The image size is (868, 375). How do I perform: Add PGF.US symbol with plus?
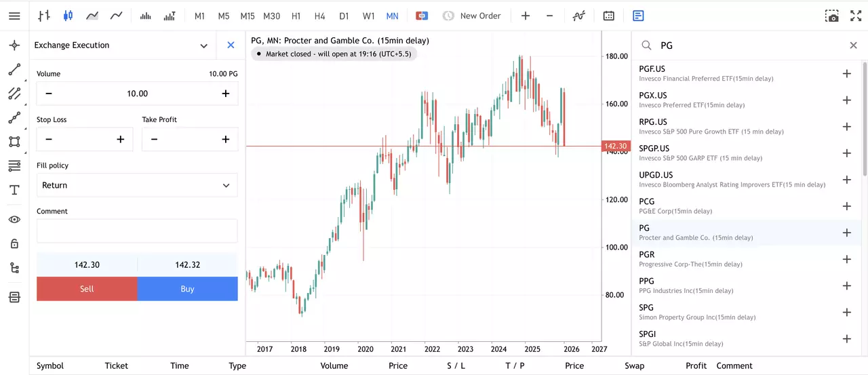tap(846, 73)
